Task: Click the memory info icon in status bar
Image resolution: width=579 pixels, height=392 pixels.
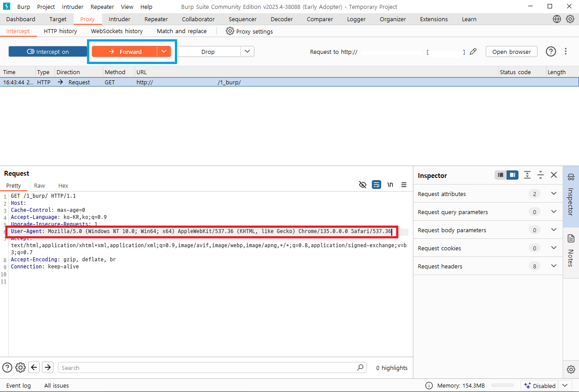Action: point(429,385)
